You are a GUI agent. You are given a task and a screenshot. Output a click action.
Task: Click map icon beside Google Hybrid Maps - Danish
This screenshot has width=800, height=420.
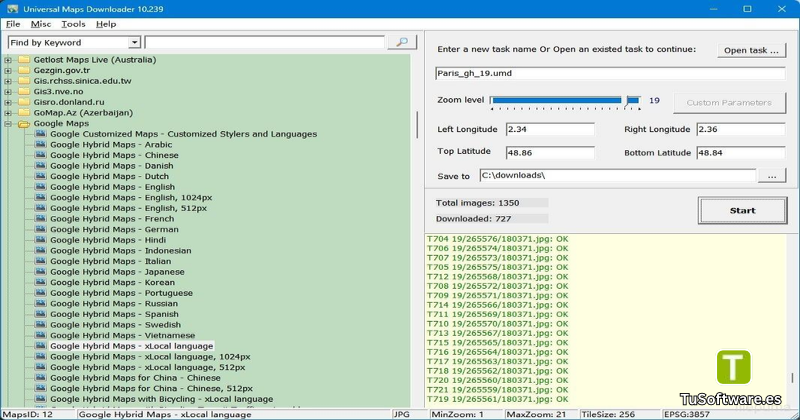(x=41, y=166)
